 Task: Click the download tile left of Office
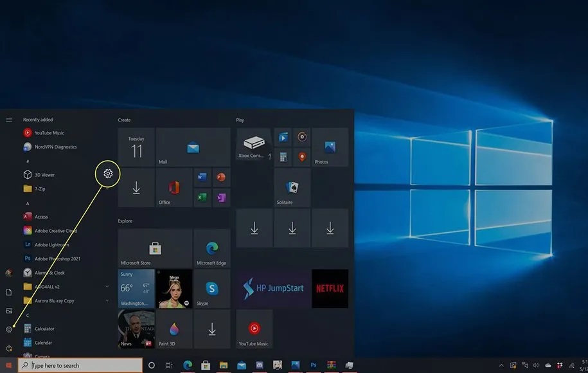point(136,188)
